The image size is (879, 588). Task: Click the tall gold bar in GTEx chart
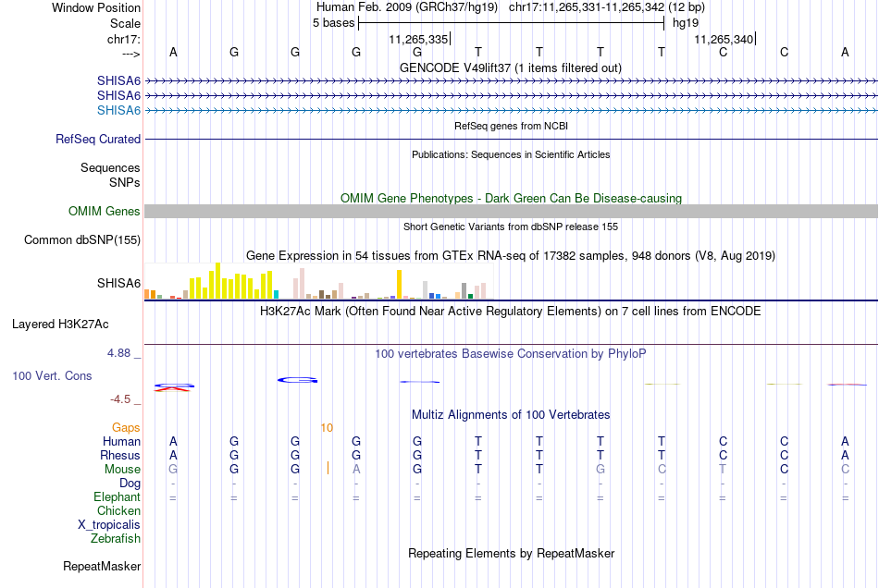(399, 285)
